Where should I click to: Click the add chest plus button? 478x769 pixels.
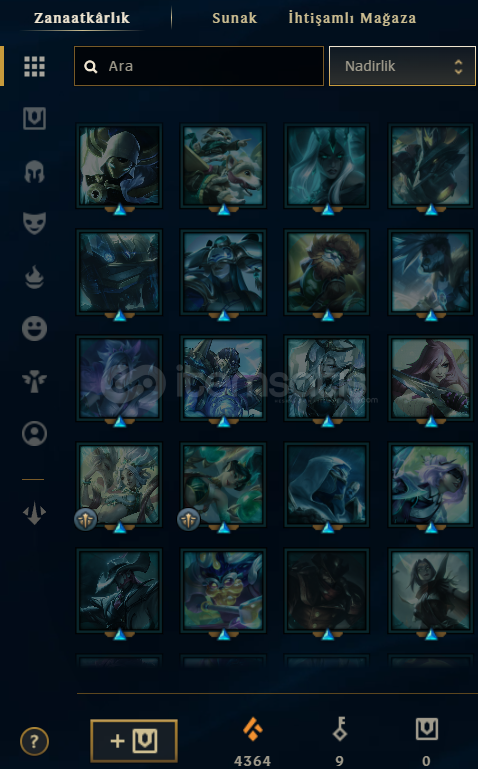click(x=134, y=741)
